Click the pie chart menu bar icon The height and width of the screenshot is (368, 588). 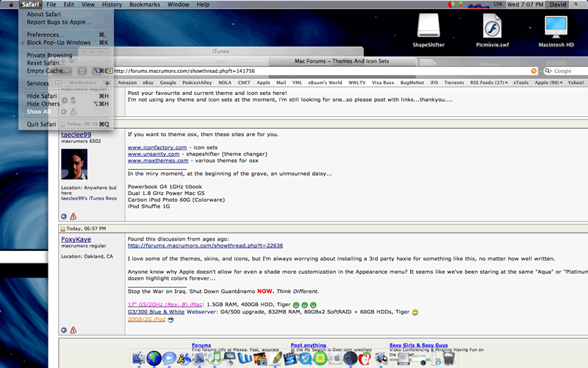tap(451, 4)
